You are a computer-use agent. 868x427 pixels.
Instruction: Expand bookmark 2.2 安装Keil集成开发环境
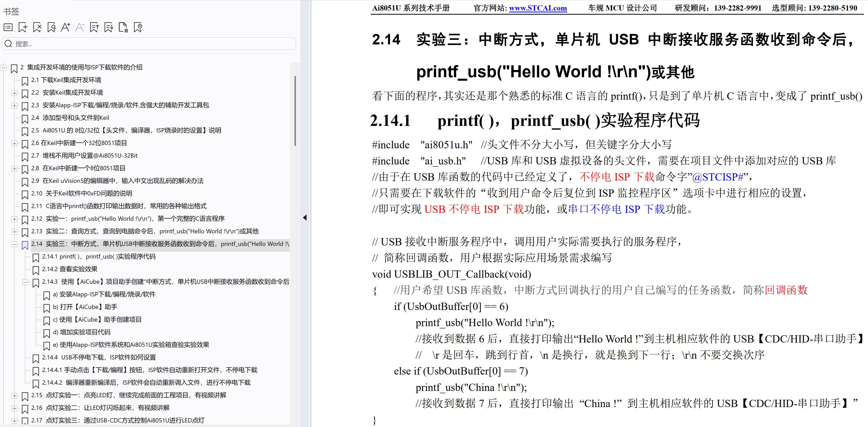14,93
